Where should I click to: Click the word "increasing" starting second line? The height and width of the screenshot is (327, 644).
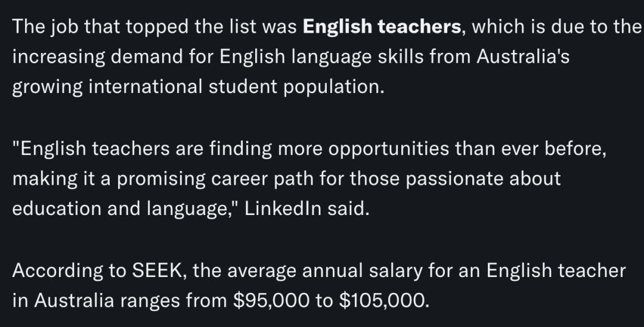58,57
